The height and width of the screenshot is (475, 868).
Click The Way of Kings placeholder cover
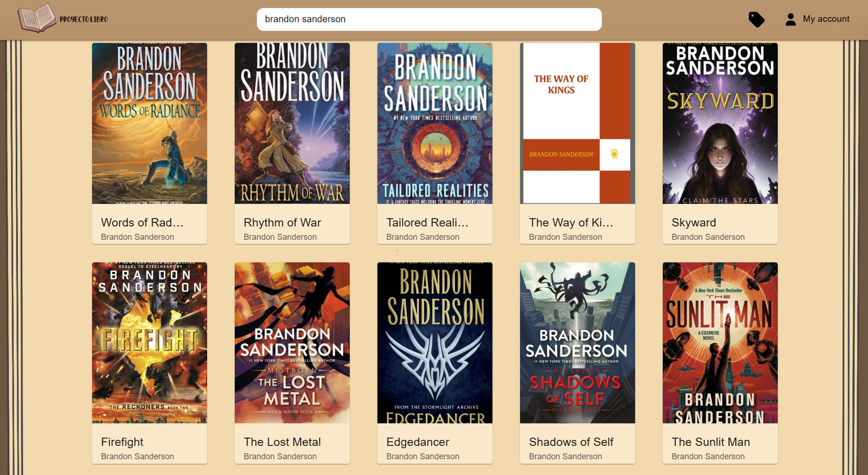[x=578, y=123]
